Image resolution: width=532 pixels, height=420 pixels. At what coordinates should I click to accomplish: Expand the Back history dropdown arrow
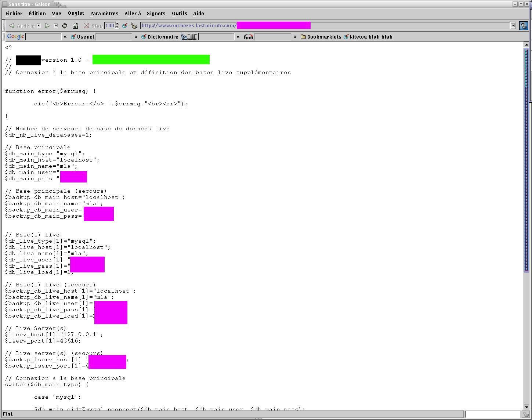(39, 26)
